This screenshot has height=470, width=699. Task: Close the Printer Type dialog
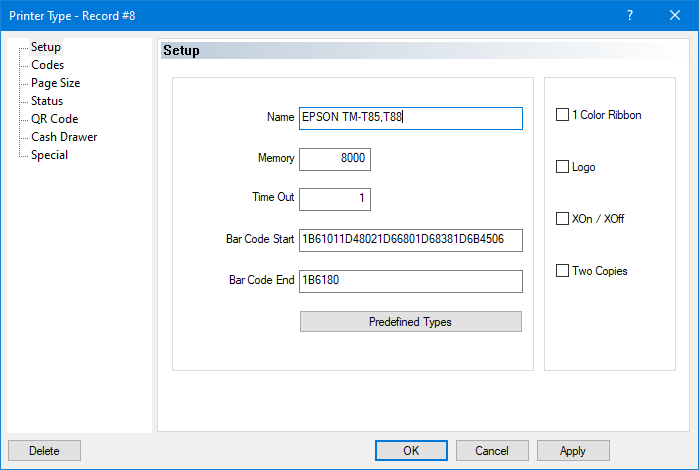[x=675, y=15]
